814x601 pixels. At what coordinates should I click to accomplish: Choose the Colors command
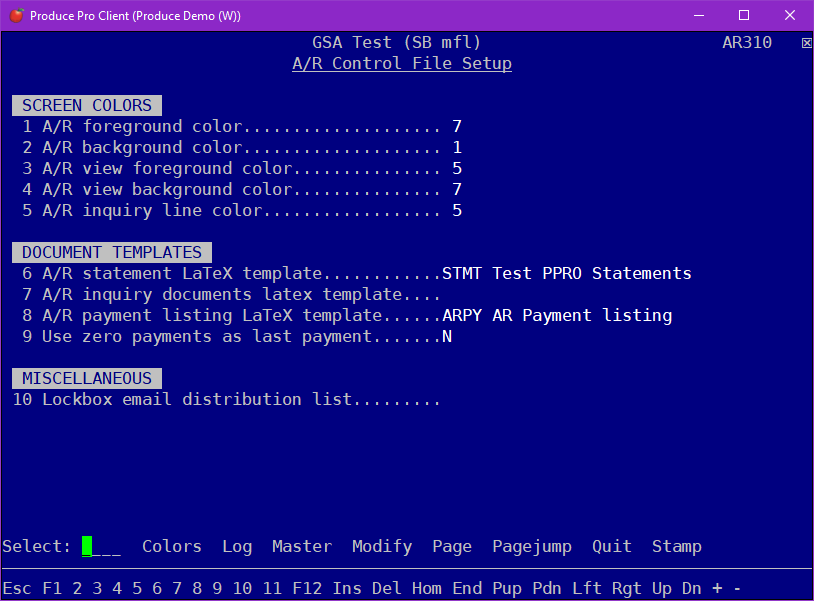click(x=172, y=547)
